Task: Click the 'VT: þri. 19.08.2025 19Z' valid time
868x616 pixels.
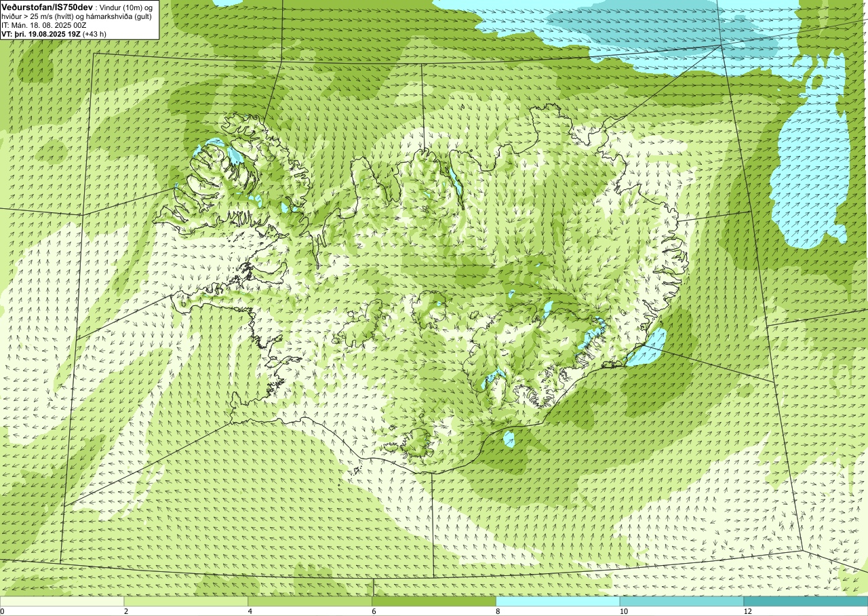Action: 40,34
